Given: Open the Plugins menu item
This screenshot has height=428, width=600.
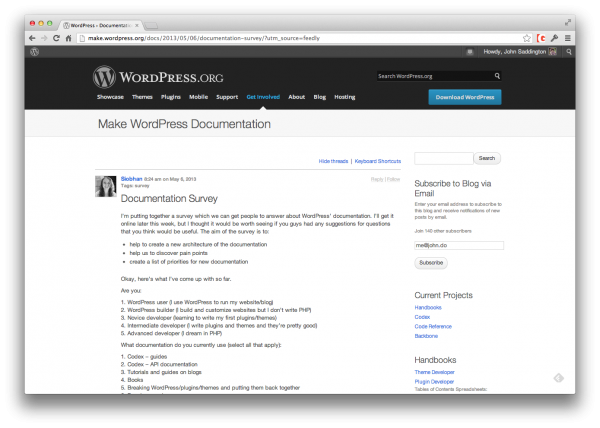Looking at the screenshot, I should point(171,97).
